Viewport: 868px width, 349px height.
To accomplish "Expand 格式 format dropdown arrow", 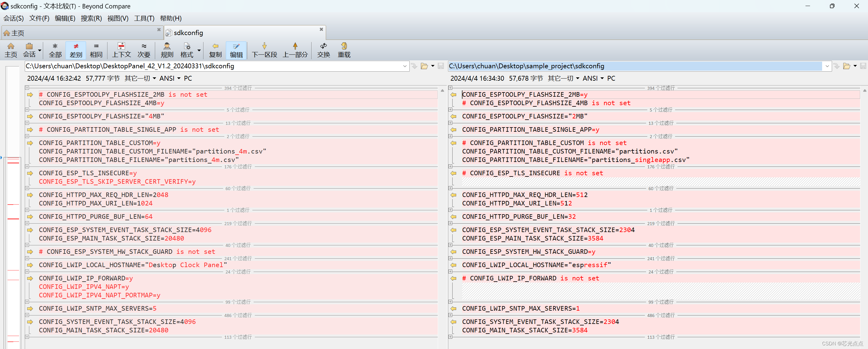I will coord(199,50).
